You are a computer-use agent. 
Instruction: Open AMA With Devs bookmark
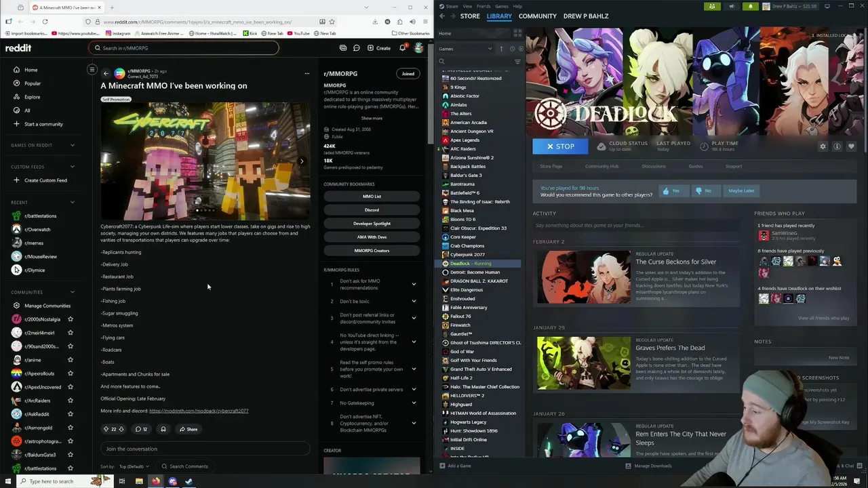pos(372,237)
